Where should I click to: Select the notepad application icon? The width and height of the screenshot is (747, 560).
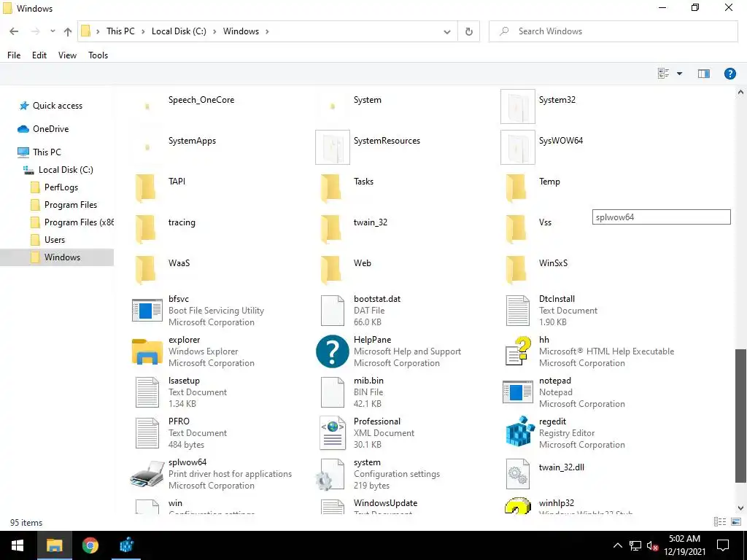(517, 392)
